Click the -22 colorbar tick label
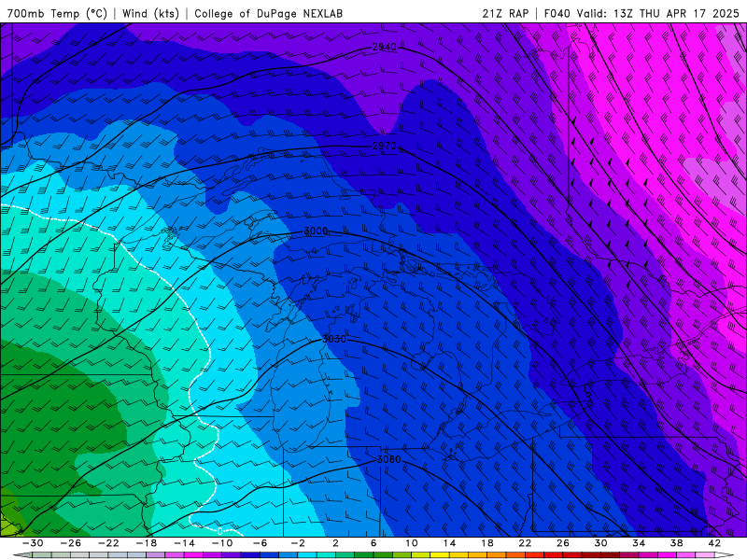Image resolution: width=747 pixels, height=560 pixels. 108,543
